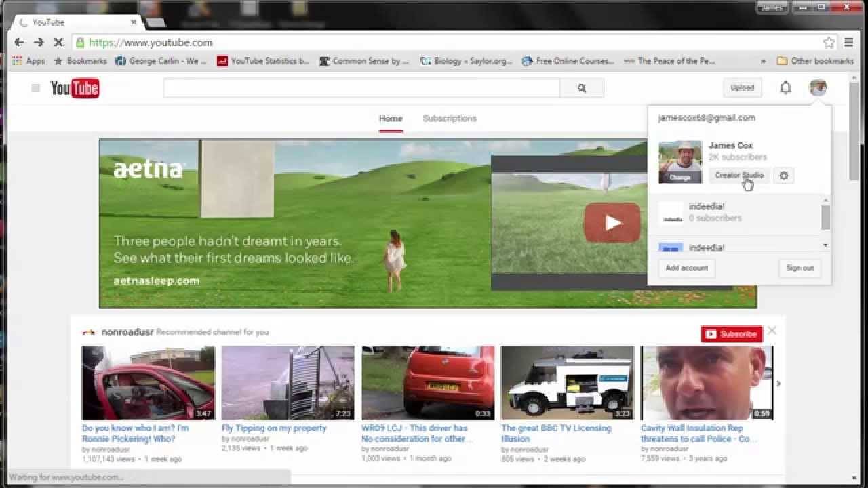Subscribe to nonroadusr channel
This screenshot has height=488, width=868.
click(732, 334)
